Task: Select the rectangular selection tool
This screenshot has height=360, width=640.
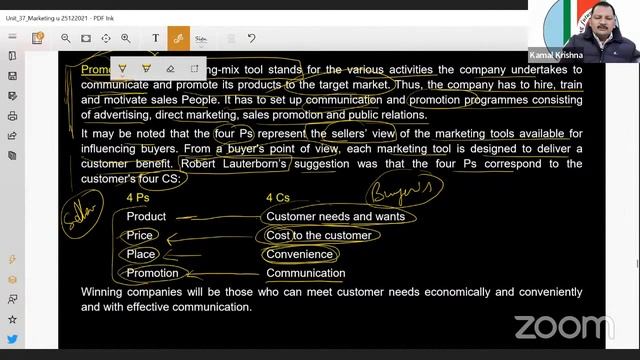Action: [194, 69]
